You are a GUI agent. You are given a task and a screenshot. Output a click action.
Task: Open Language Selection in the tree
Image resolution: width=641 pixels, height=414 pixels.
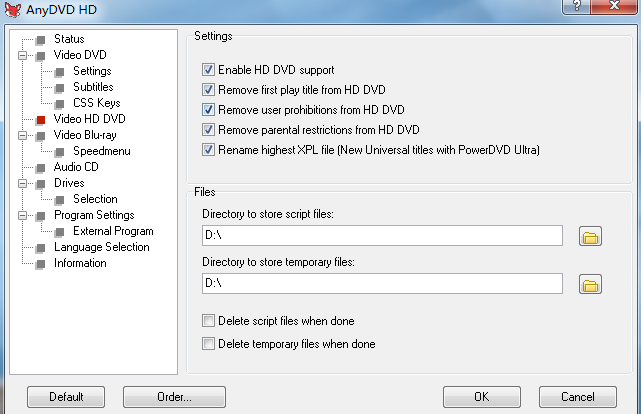point(101,247)
